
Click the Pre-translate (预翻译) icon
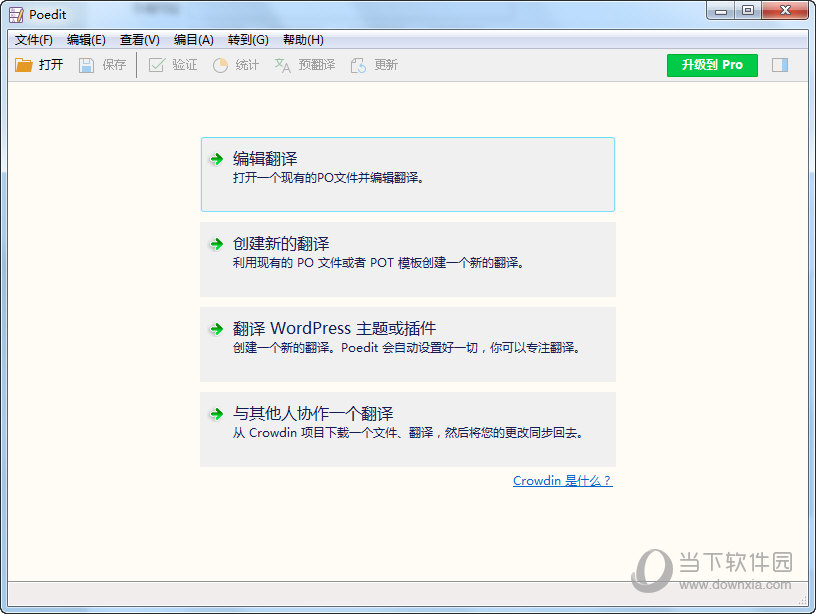pos(283,65)
